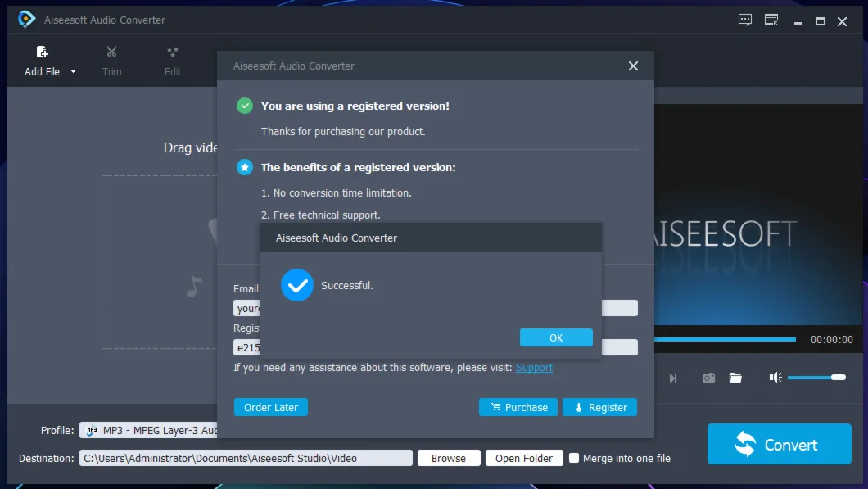
Task: Click the next frame playback button
Action: 672,378
